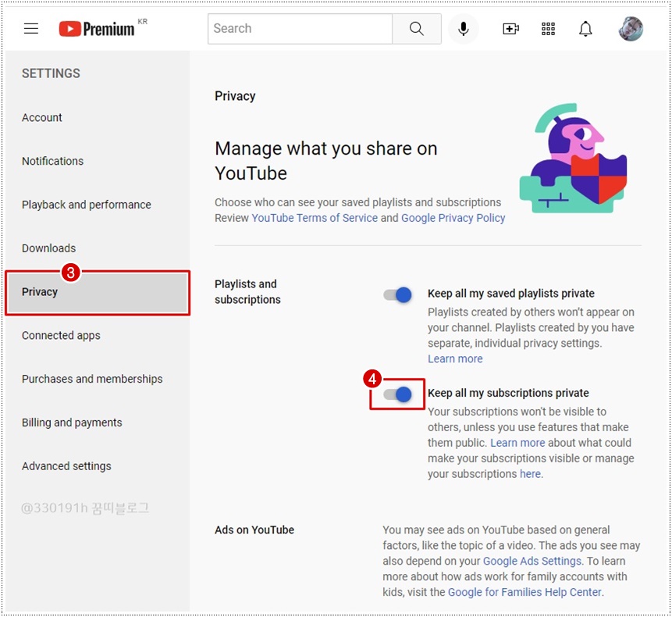This screenshot has width=672, height=617.
Task: Open the Google Privacy Policy link
Action: (x=453, y=218)
